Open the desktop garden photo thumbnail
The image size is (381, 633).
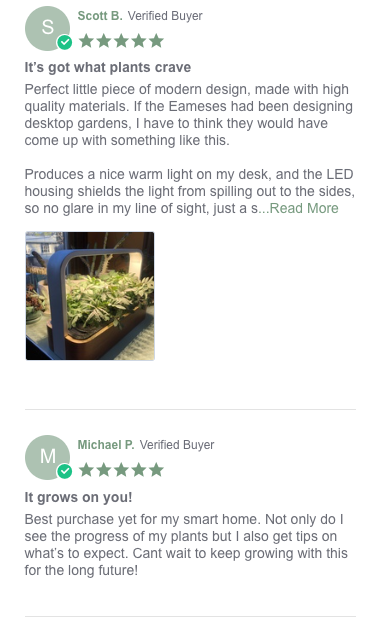90,296
